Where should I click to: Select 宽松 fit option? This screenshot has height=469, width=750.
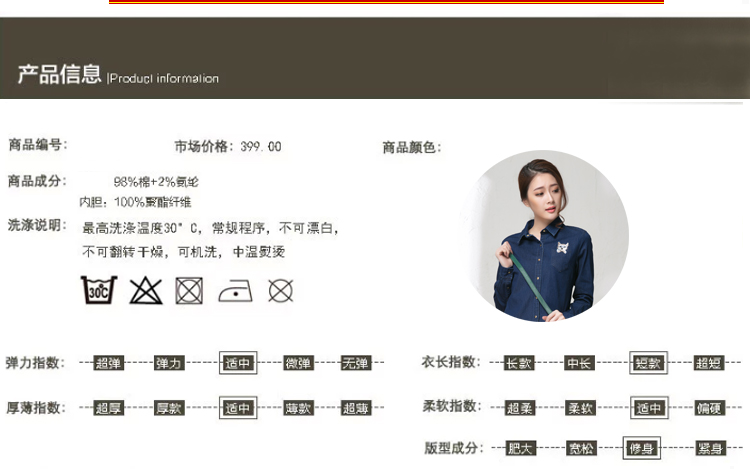[x=581, y=448]
